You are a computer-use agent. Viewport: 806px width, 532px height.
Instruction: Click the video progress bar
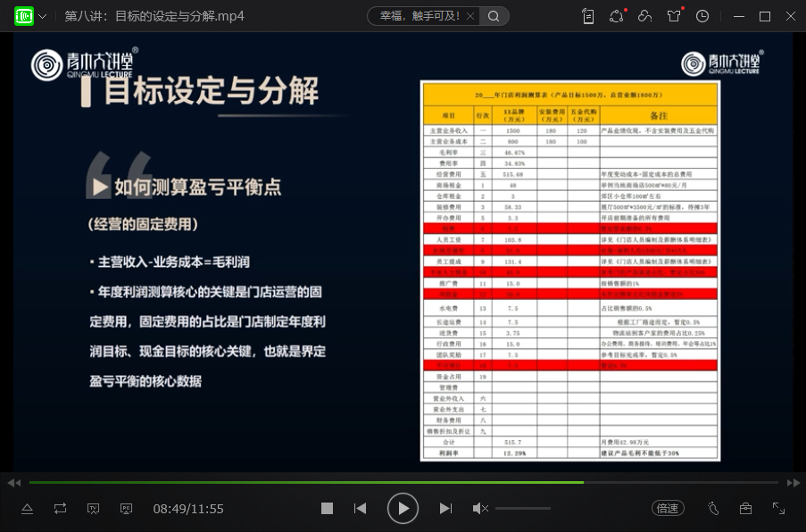click(403, 483)
